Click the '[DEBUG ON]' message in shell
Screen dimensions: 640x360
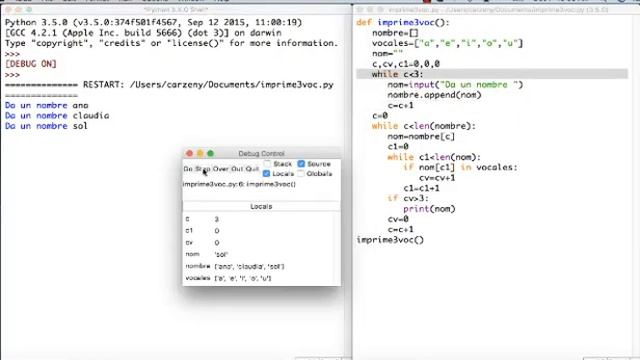31,64
